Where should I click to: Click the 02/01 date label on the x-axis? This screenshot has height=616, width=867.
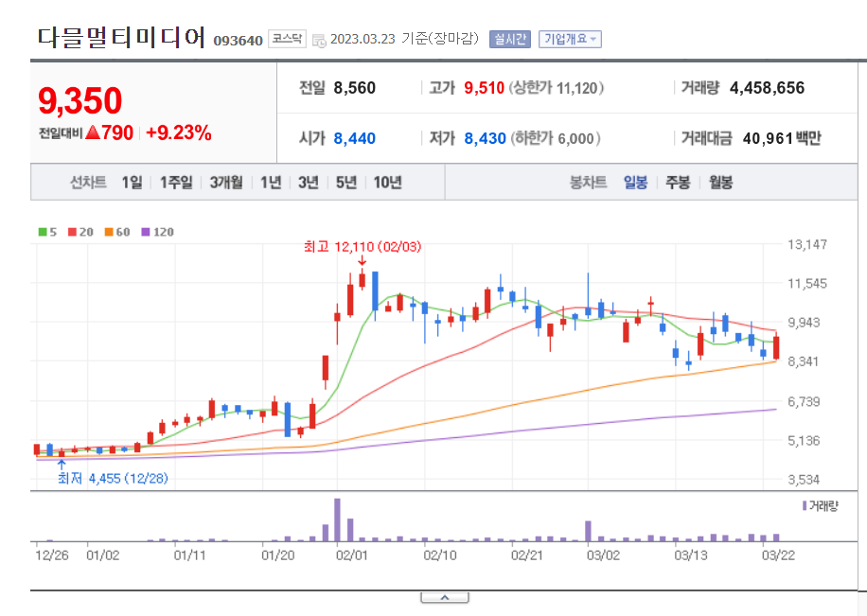click(352, 555)
